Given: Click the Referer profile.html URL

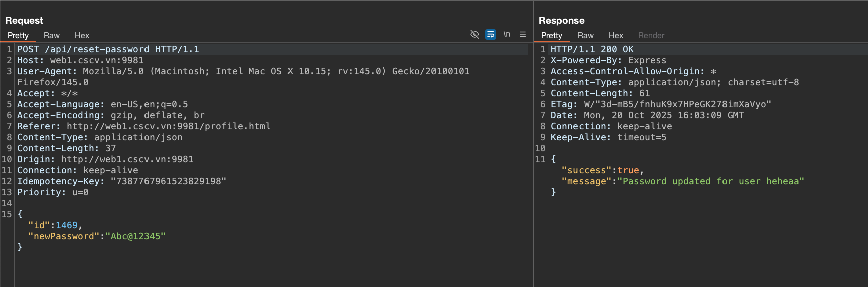Looking at the screenshot, I should pos(169,126).
